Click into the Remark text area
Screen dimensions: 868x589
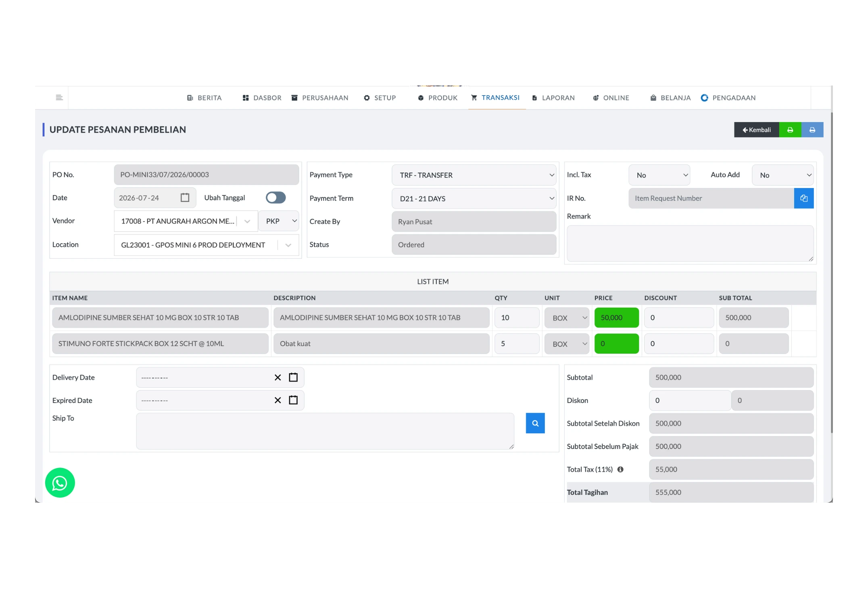point(690,243)
